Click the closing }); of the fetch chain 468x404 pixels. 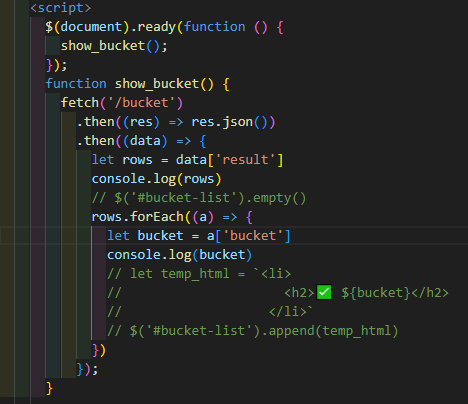point(87,369)
